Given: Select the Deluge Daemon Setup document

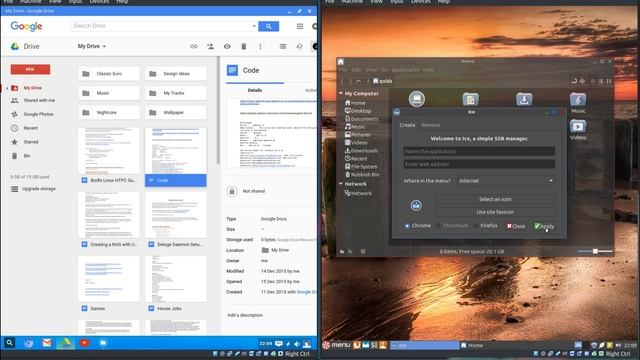Looking at the screenshot, I should (x=176, y=221).
